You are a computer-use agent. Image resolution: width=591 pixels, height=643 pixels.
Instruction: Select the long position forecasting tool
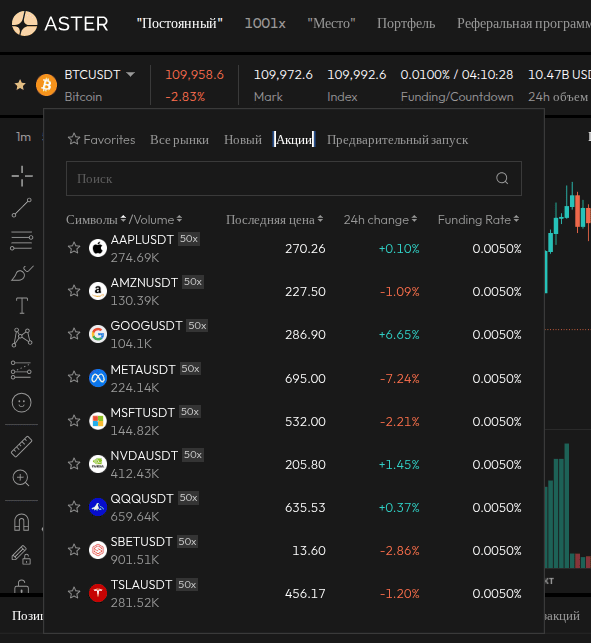(21, 370)
